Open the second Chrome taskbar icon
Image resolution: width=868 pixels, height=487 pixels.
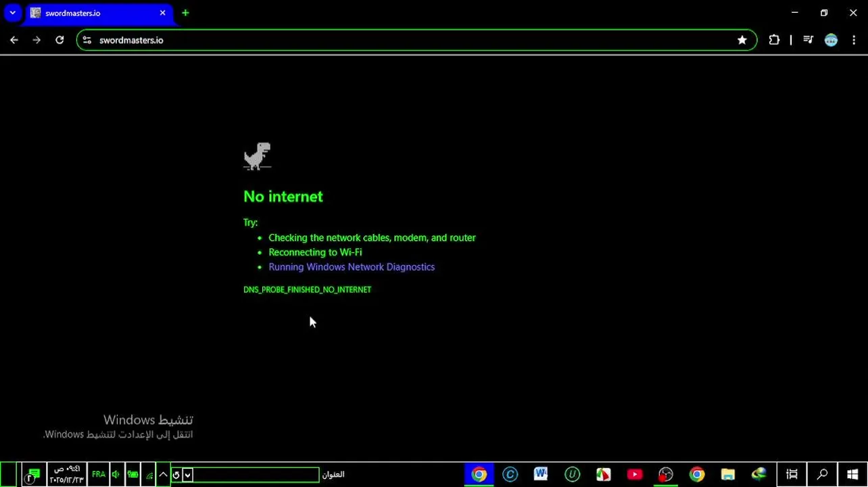[697, 475]
